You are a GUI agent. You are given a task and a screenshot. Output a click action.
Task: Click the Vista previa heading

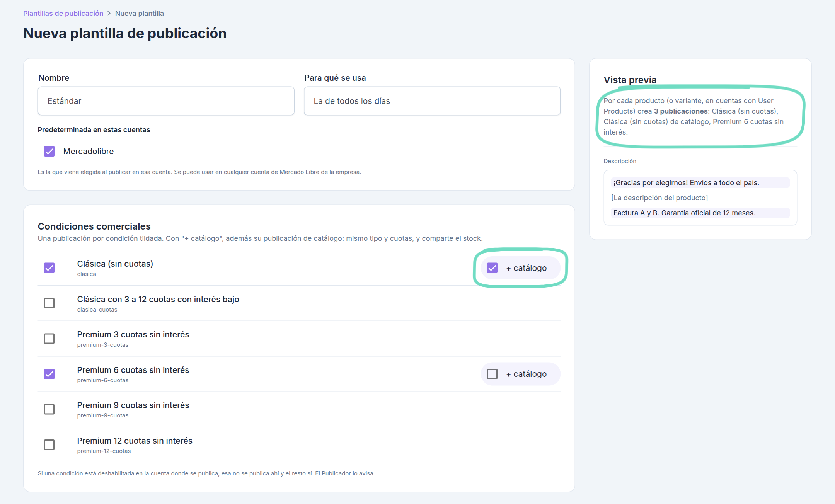coord(630,80)
